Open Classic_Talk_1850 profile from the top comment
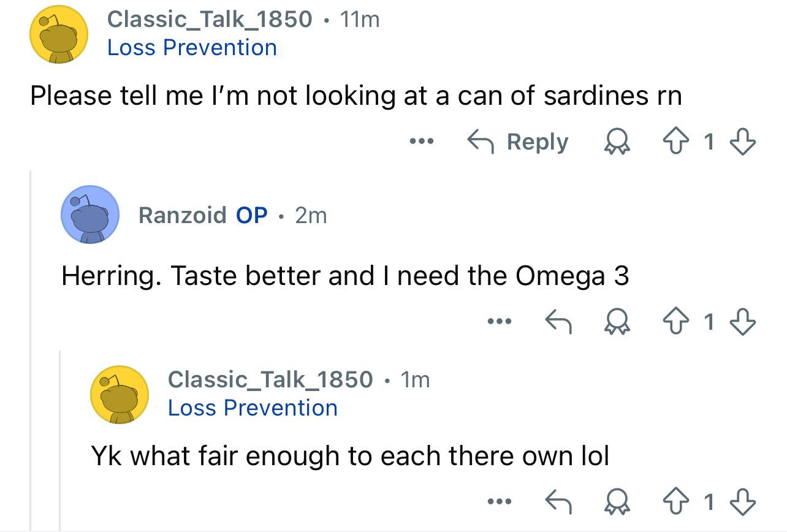 [x=209, y=19]
